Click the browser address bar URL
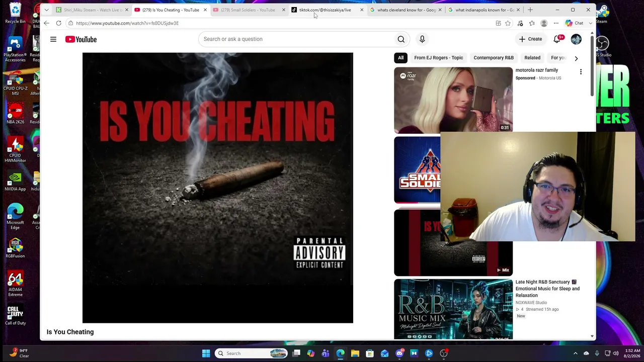The image size is (644, 362). coord(127,23)
